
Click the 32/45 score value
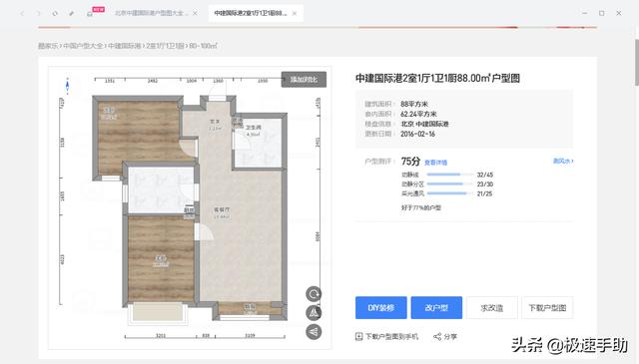click(x=485, y=175)
